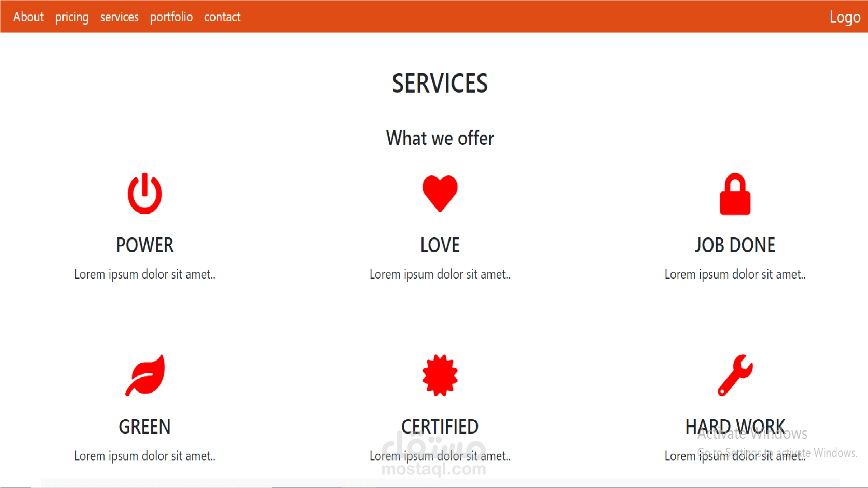The image size is (868, 488).
Task: Click the description text under POWER
Action: click(145, 274)
